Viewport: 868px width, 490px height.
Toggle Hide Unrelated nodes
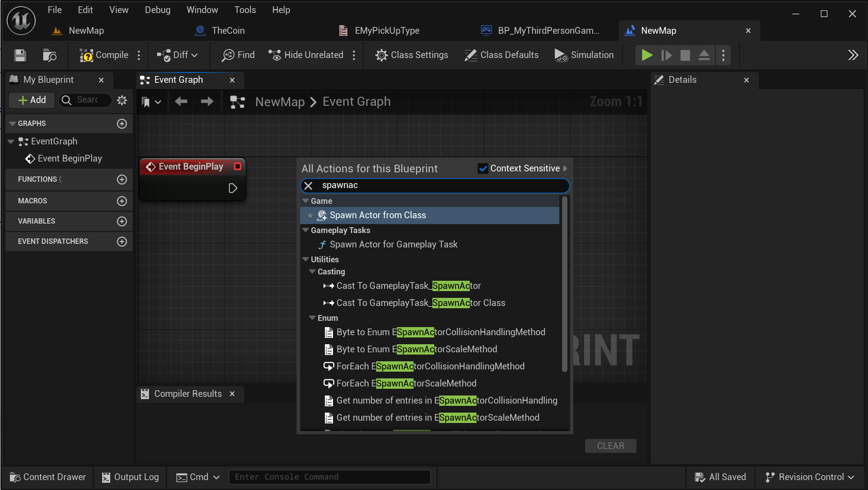click(x=306, y=55)
